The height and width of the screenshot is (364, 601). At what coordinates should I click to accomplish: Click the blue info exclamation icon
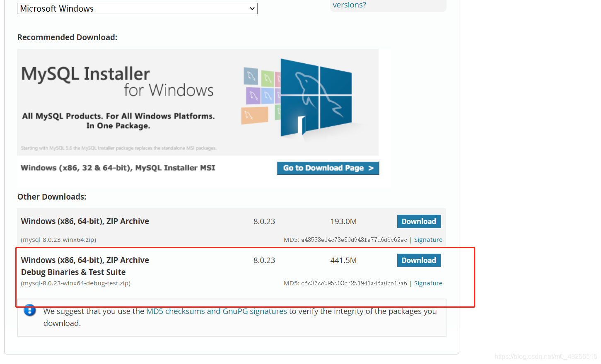30,310
